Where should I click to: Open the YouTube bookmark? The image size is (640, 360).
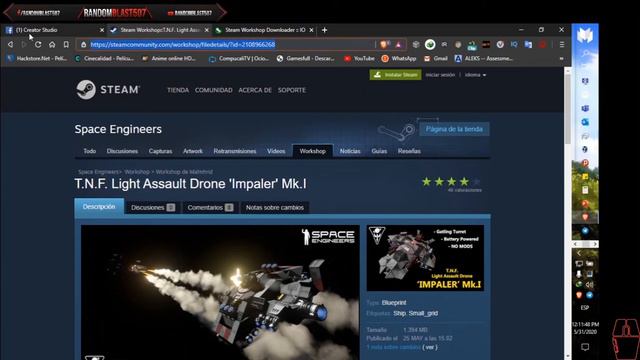coord(359,58)
